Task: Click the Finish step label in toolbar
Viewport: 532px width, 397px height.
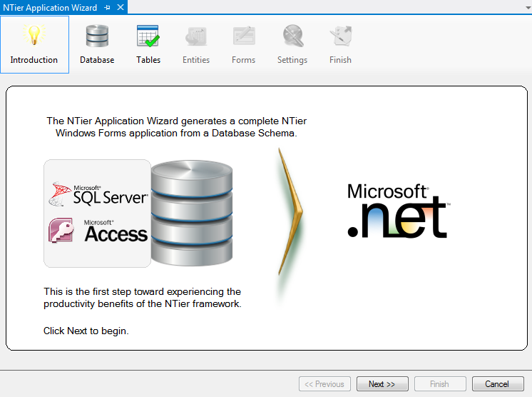Action: click(x=340, y=60)
